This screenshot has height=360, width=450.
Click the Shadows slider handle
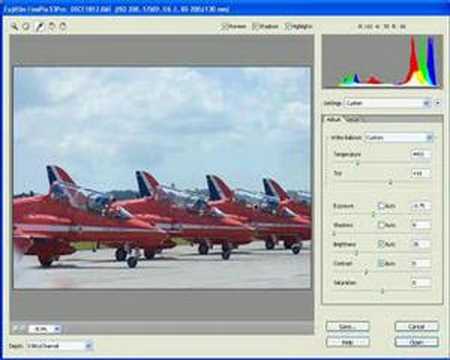[334, 234]
